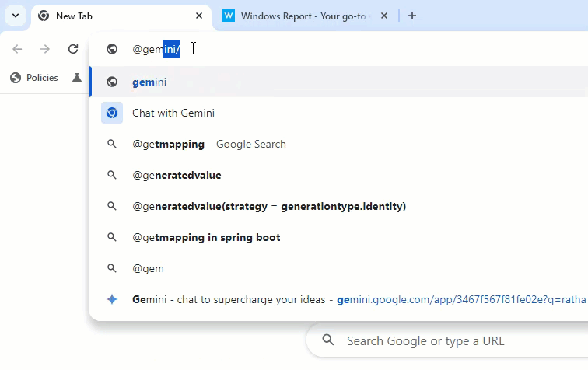This screenshot has height=370, width=588.
Task: Select the gemini autocomplete suggestion
Action: [340, 82]
